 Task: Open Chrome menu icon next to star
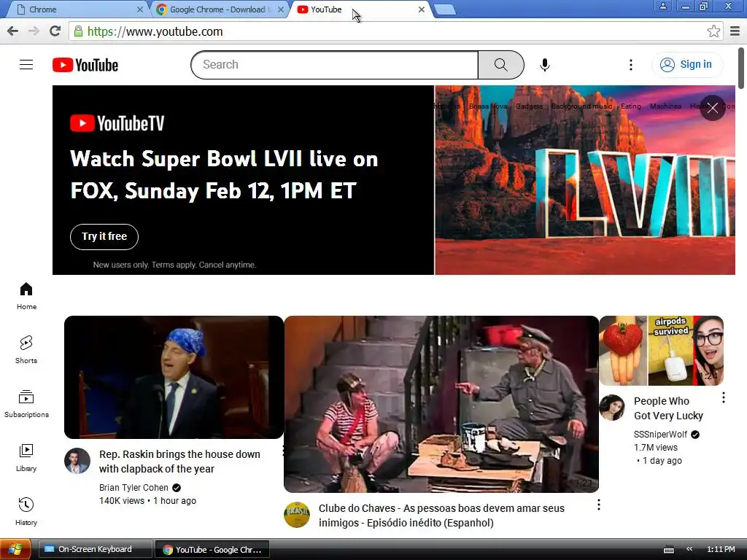(x=735, y=31)
